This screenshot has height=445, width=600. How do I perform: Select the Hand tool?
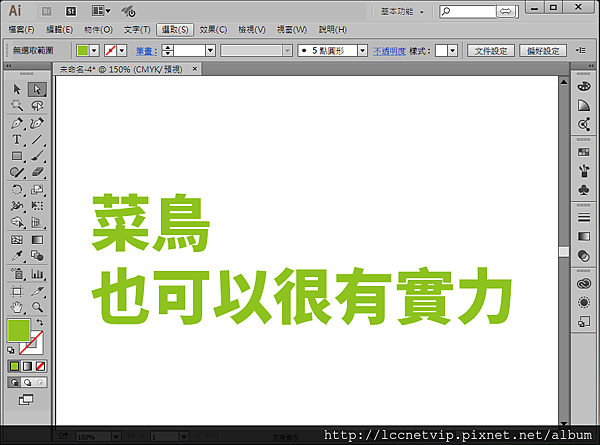[x=17, y=307]
